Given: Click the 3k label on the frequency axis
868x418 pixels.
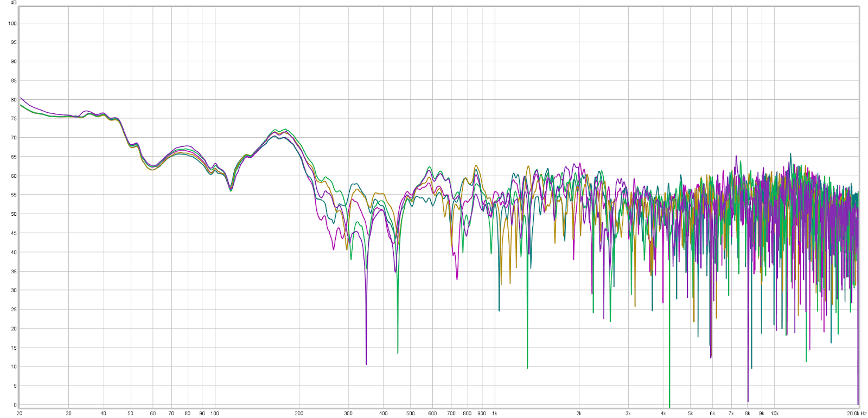Looking at the screenshot, I should point(628,413).
